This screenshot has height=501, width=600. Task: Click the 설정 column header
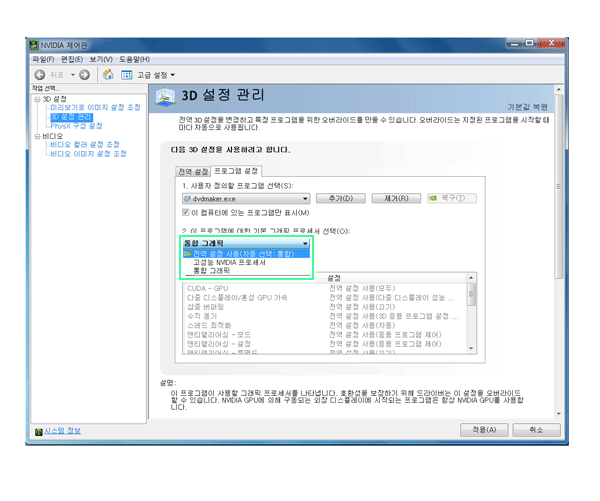pos(396,278)
